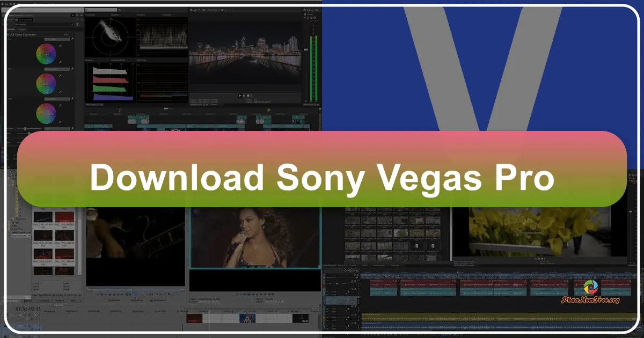
Task: Mute the top video track on the timeline
Action: tap(352, 282)
